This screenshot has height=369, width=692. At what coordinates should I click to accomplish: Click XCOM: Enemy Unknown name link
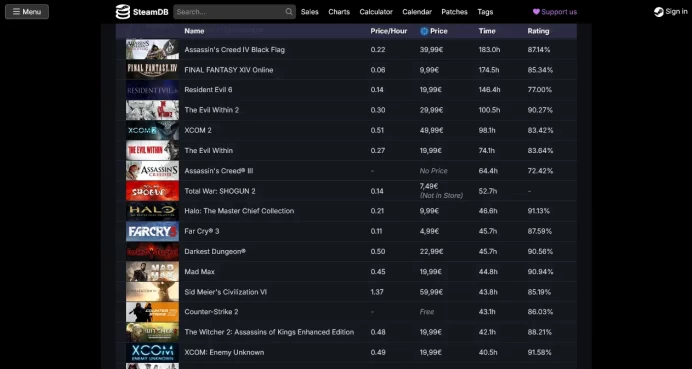(x=224, y=352)
